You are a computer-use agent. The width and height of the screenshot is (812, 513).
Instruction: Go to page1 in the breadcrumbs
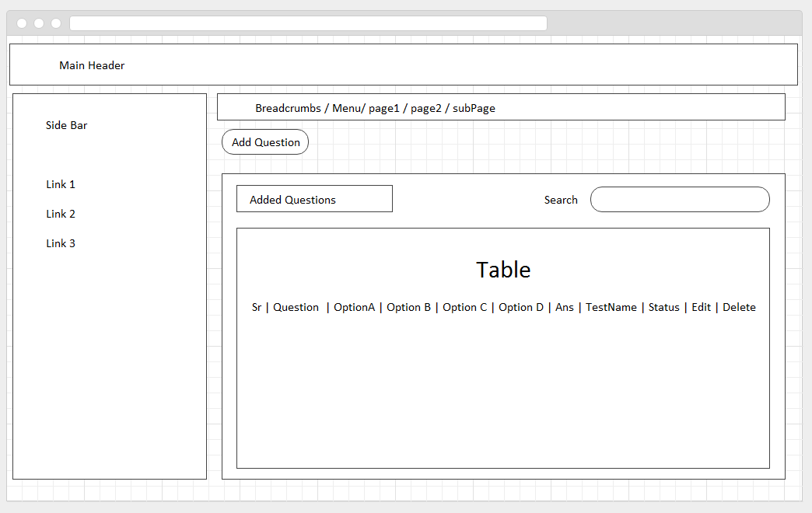point(383,108)
